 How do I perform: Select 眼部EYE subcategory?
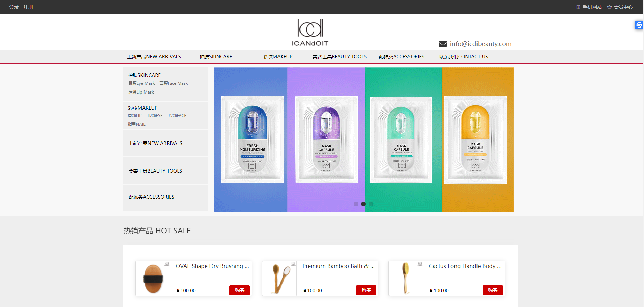155,116
